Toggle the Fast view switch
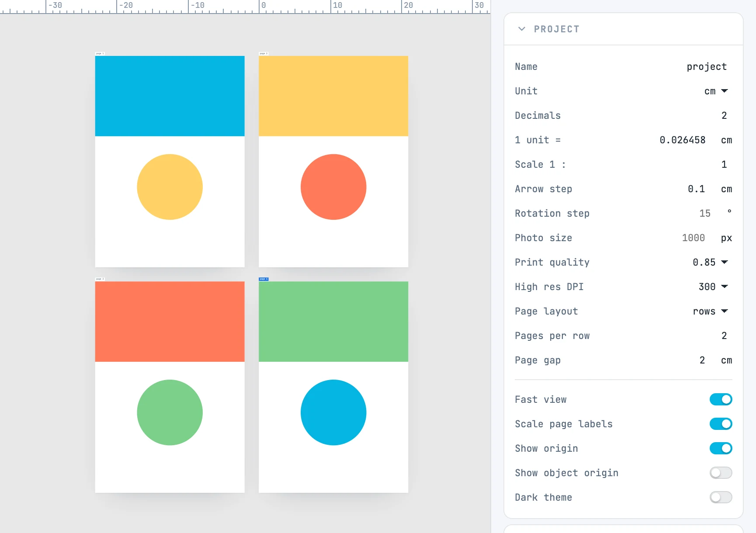The width and height of the screenshot is (756, 533). 721,399
